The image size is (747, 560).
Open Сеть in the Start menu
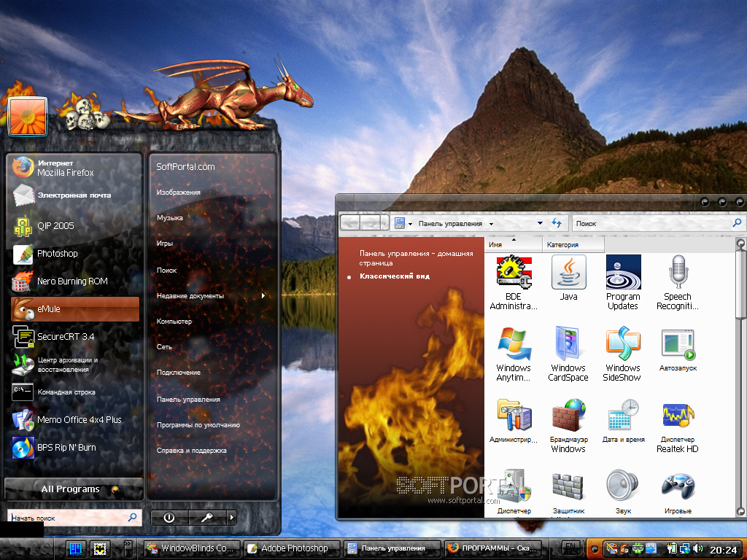tap(164, 346)
